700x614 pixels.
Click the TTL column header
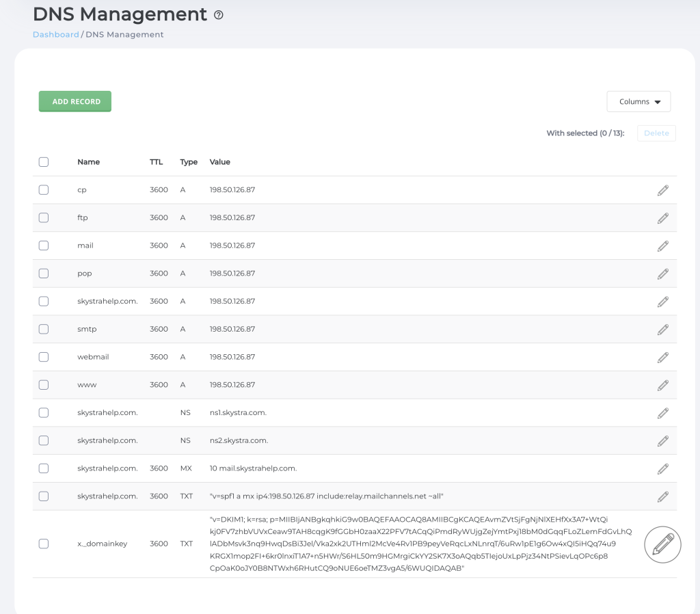click(157, 162)
